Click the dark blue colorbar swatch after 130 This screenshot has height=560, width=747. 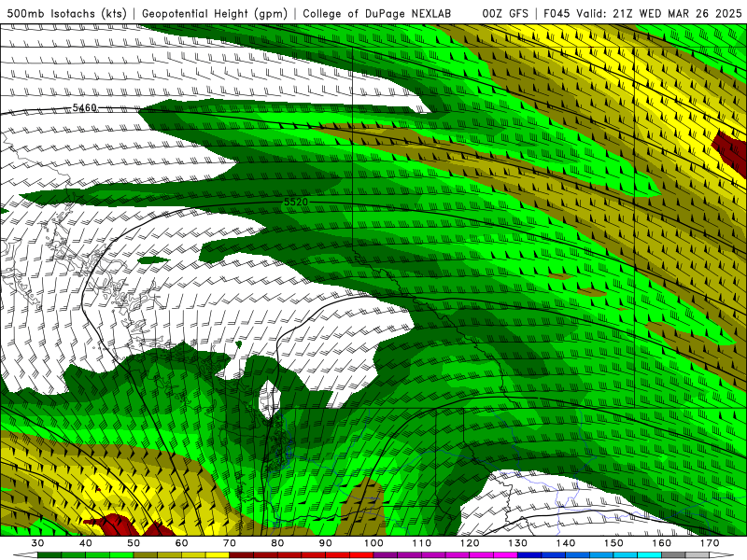[529, 555]
